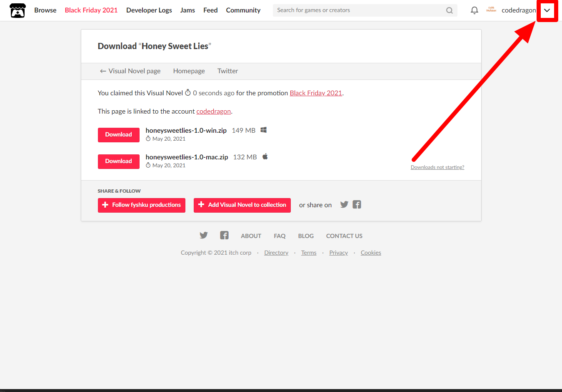Click the codedragon username in header

click(x=519, y=10)
